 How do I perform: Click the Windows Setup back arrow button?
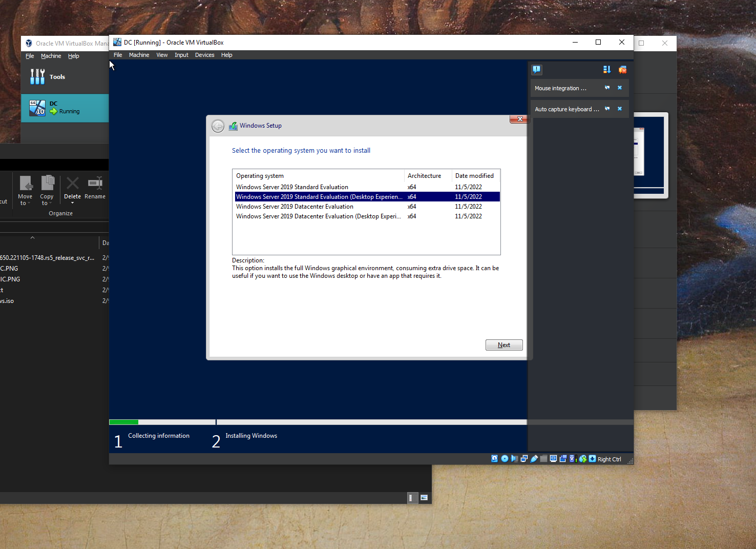click(218, 126)
